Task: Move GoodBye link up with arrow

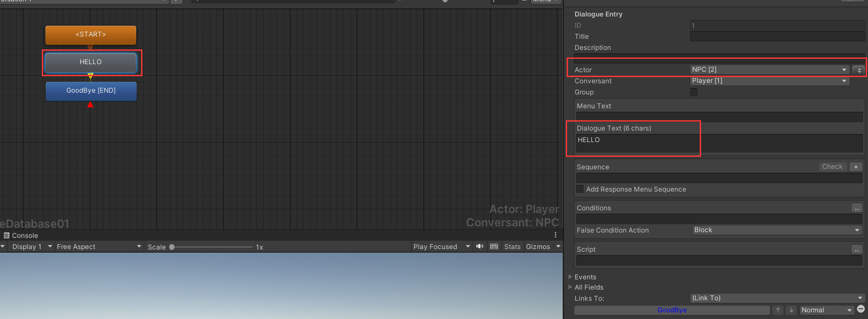Action: [778, 310]
